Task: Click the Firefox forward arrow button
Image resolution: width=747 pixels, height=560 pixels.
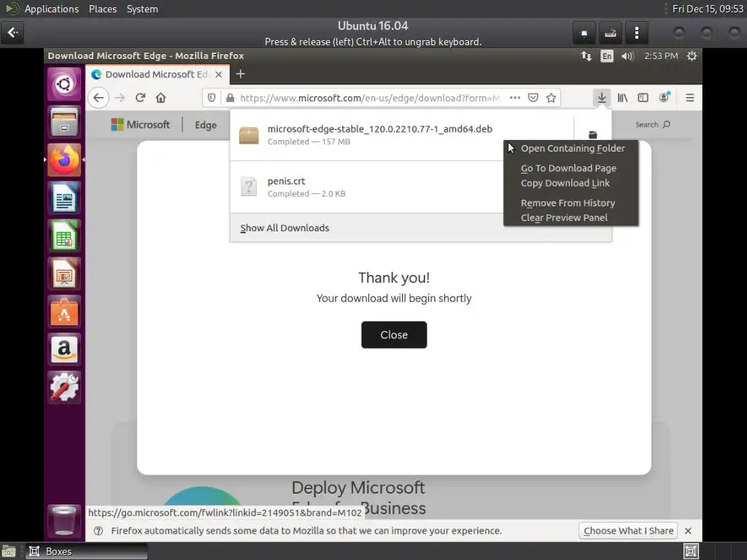Action: 120,98
